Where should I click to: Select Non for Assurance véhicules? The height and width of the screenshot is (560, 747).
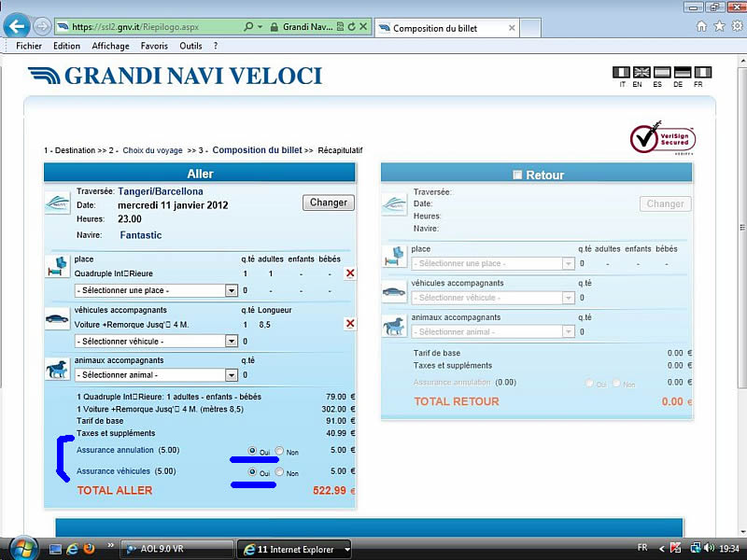pyautogui.click(x=279, y=472)
